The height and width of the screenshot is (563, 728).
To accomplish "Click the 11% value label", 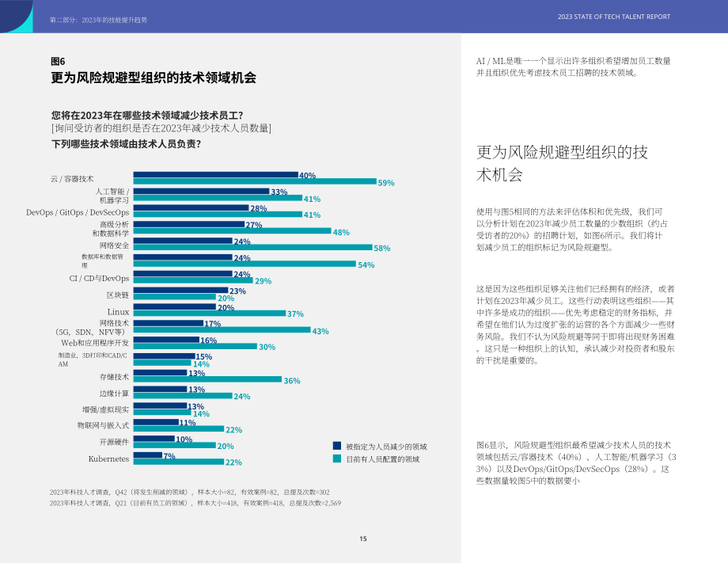I will [188, 423].
